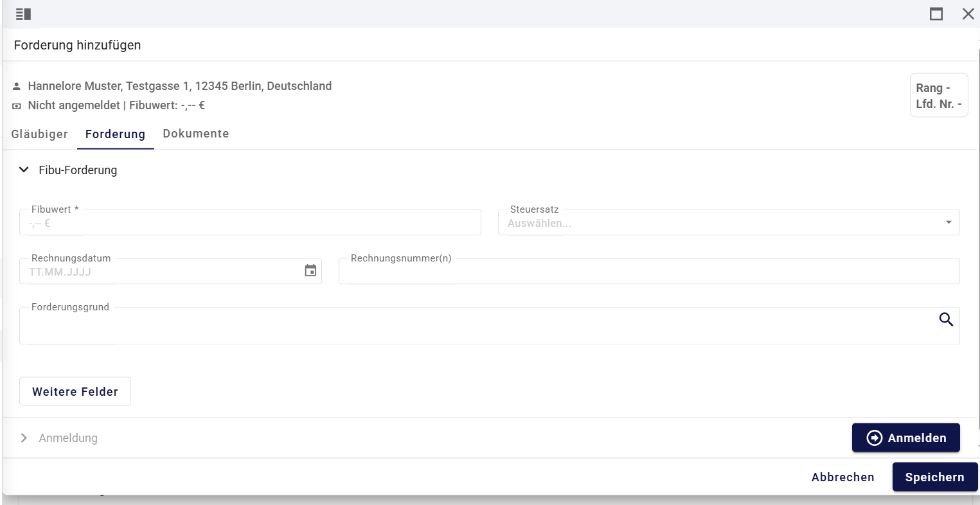Click the Nicht angemeldet | Fibuwert status text
Screen dimensions: 980x505
click(116, 105)
